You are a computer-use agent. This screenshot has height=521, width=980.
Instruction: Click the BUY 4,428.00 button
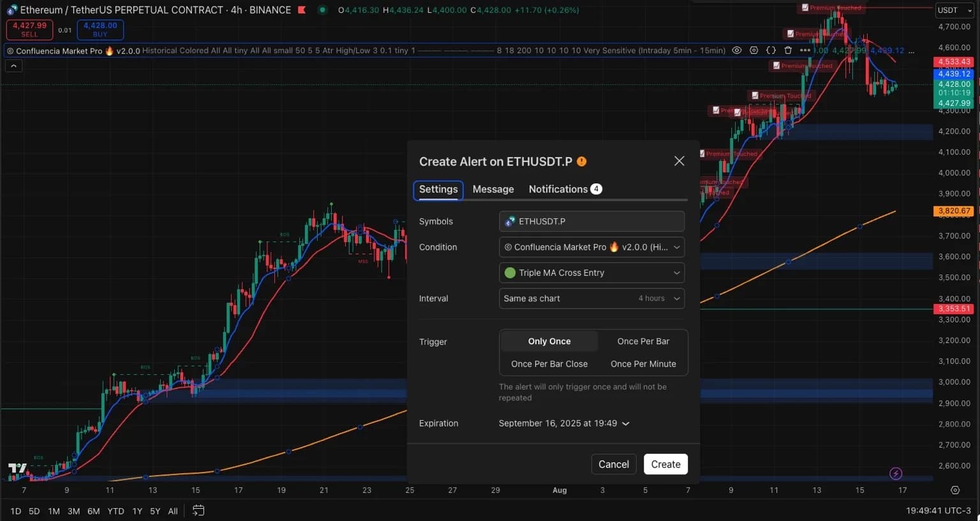[100, 29]
